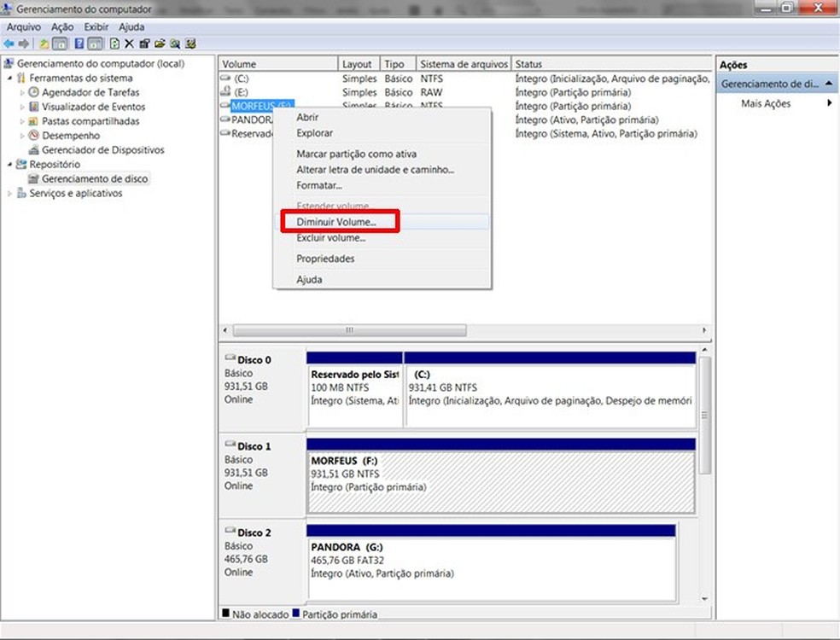Click the Up one level folder icon
The height and width of the screenshot is (640, 840).
coord(44,44)
